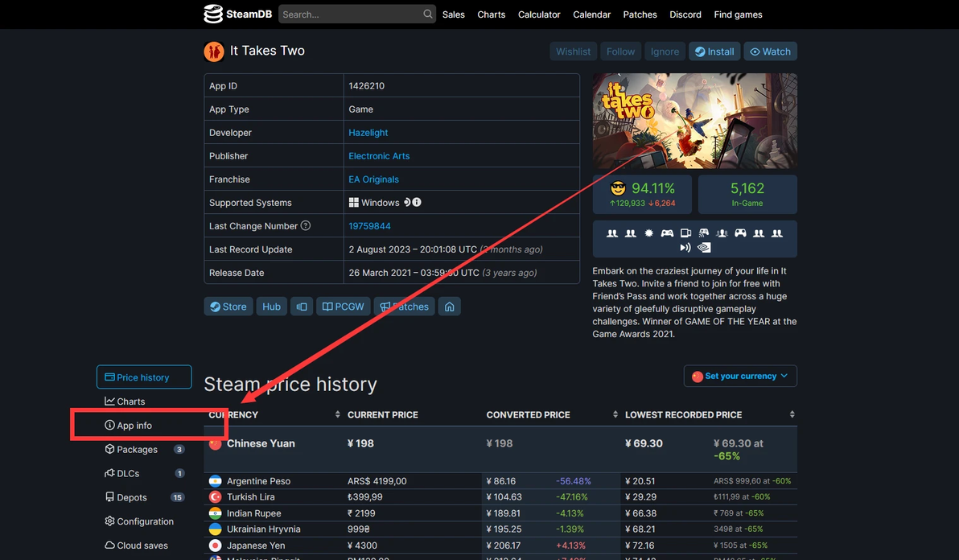Click the It Takes Two app icon
Screen dimensions: 959x560
(x=213, y=51)
